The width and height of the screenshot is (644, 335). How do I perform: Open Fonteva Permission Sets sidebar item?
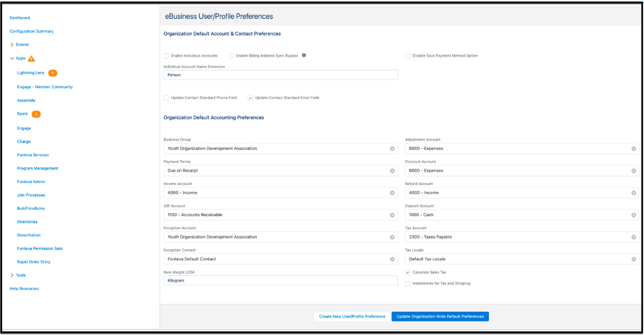pyautogui.click(x=40, y=248)
